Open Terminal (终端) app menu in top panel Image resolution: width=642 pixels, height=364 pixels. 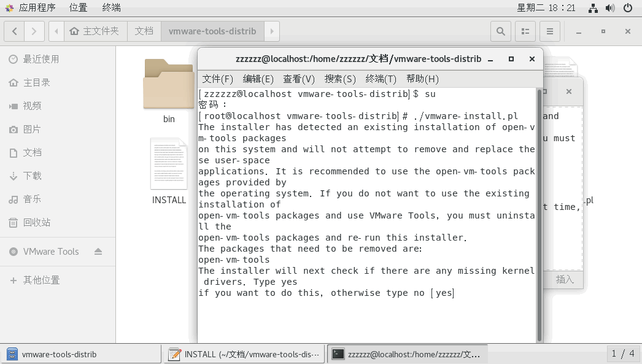111,8
